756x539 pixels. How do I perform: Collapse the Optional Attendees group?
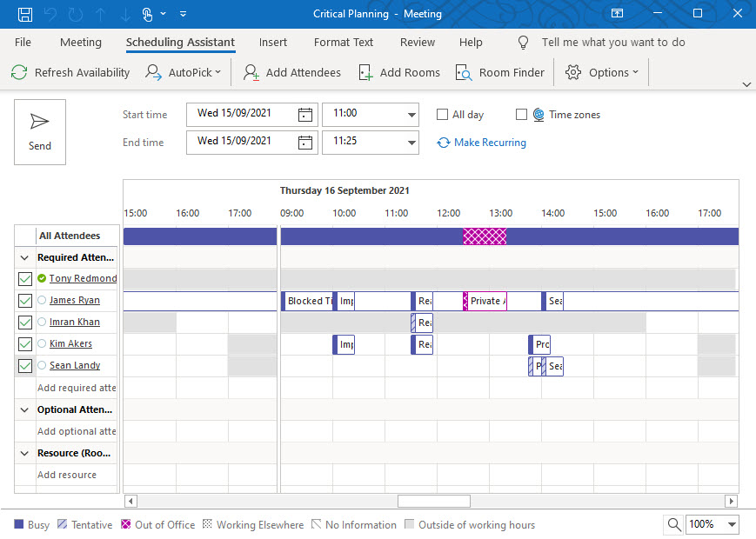(24, 410)
